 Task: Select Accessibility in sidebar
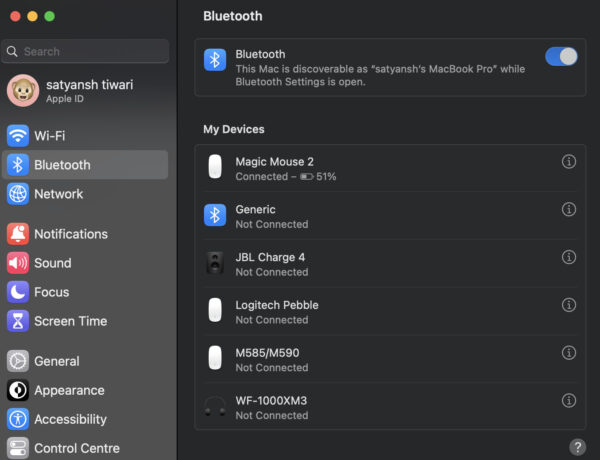(85, 419)
